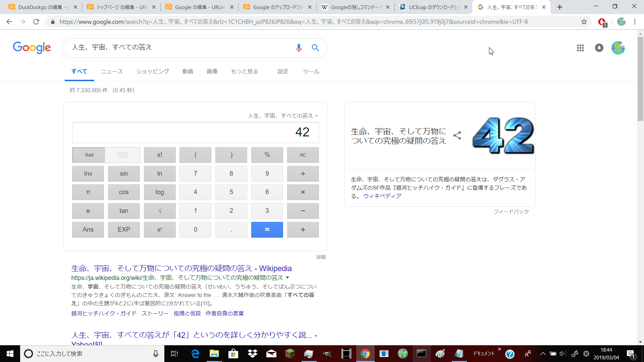Open Microsoft Edge from taskbar

195,354
